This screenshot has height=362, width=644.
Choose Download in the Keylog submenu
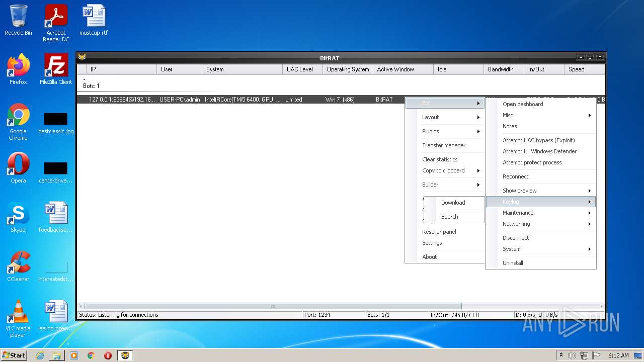click(x=454, y=203)
